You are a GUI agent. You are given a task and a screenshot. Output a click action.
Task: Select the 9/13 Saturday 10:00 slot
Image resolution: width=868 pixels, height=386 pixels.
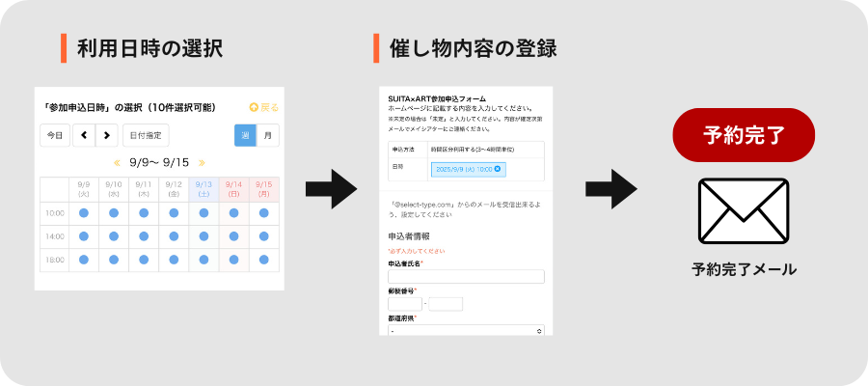[x=203, y=212]
